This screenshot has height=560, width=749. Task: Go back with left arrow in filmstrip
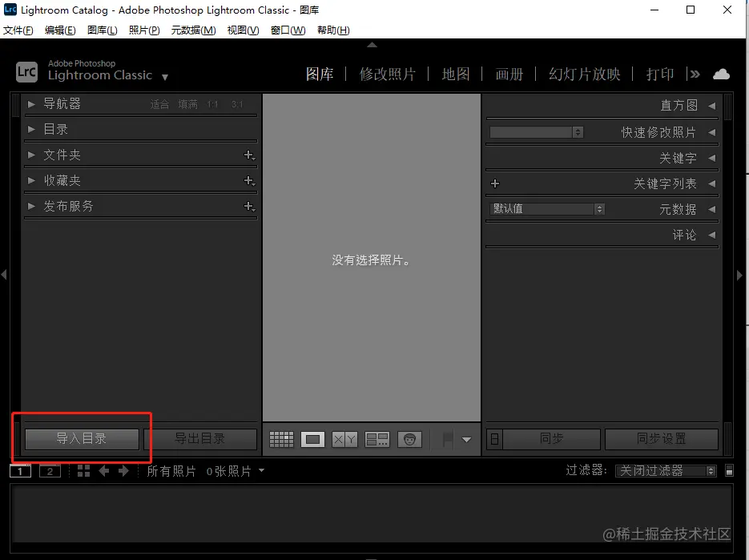click(103, 471)
